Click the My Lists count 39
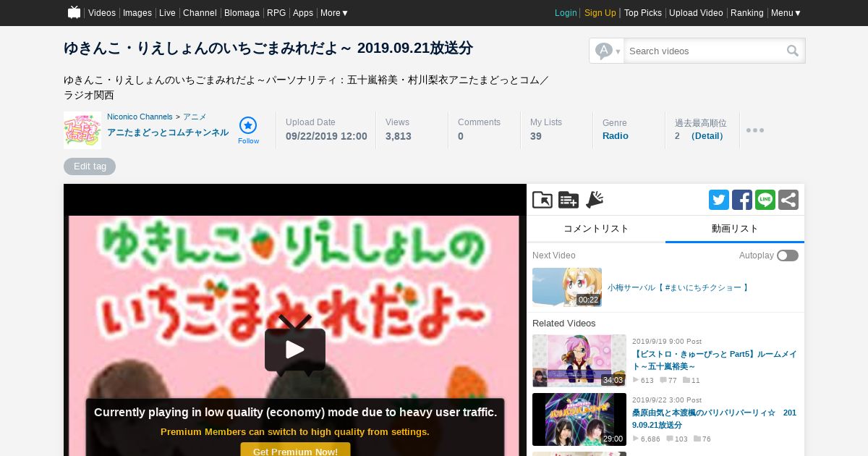 pos(536,136)
